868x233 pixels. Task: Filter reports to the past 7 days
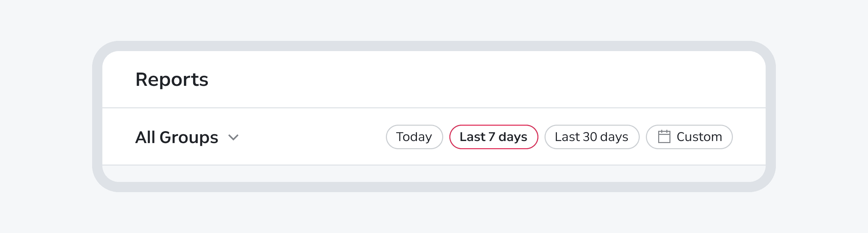coord(493,137)
